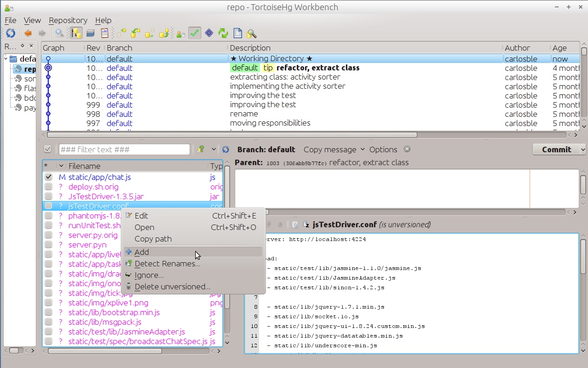Click in the commit message text area
This screenshot has height=368, width=588.
[407, 189]
